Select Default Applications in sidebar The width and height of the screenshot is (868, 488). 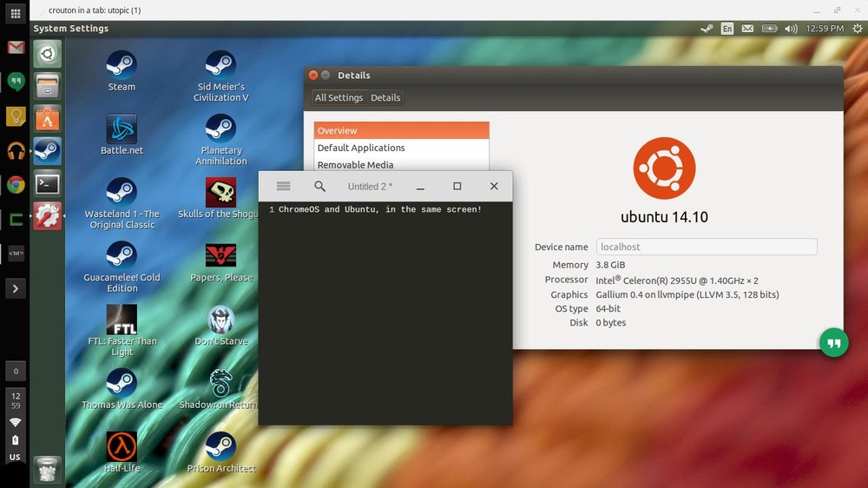point(401,148)
